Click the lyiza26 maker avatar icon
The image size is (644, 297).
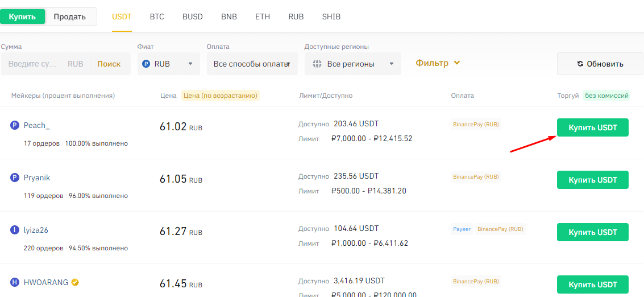[x=14, y=230]
